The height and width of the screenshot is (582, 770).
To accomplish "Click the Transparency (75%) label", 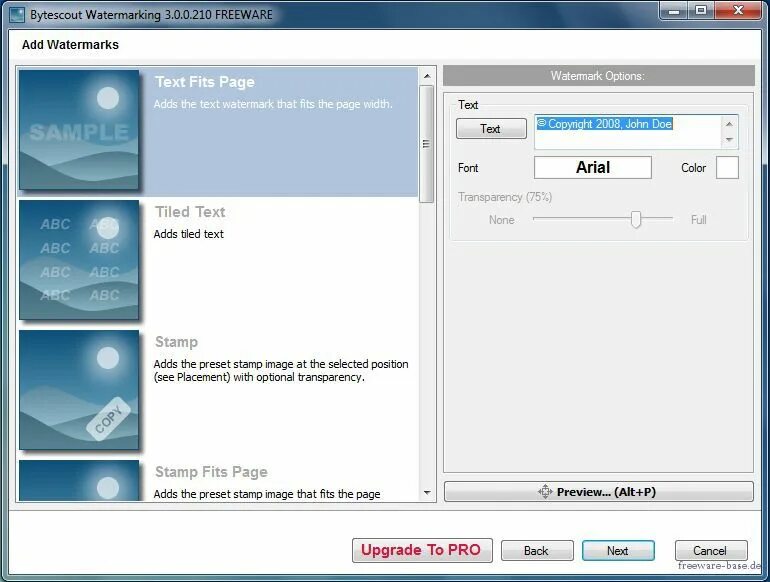I will [x=505, y=197].
